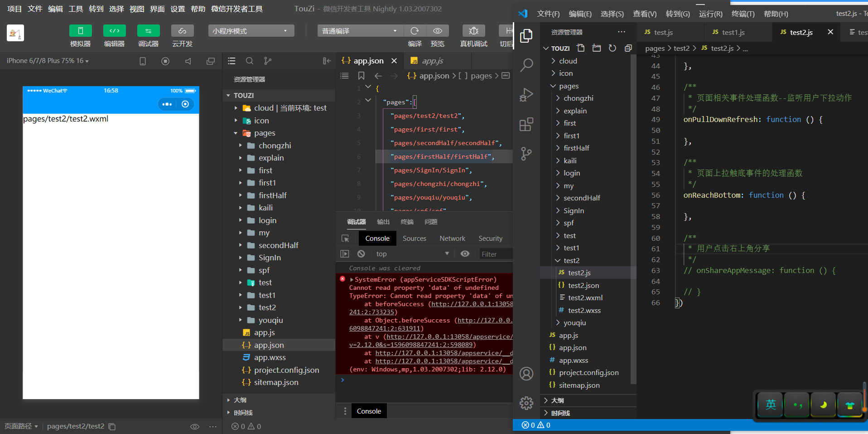Click New File icon in TOUZI header
The image size is (868, 434).
581,48
